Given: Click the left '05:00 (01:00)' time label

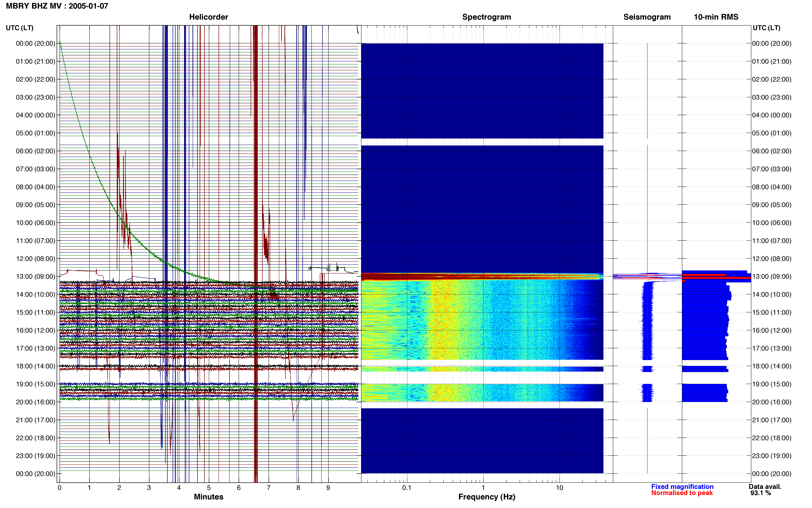Looking at the screenshot, I should [x=36, y=133].
